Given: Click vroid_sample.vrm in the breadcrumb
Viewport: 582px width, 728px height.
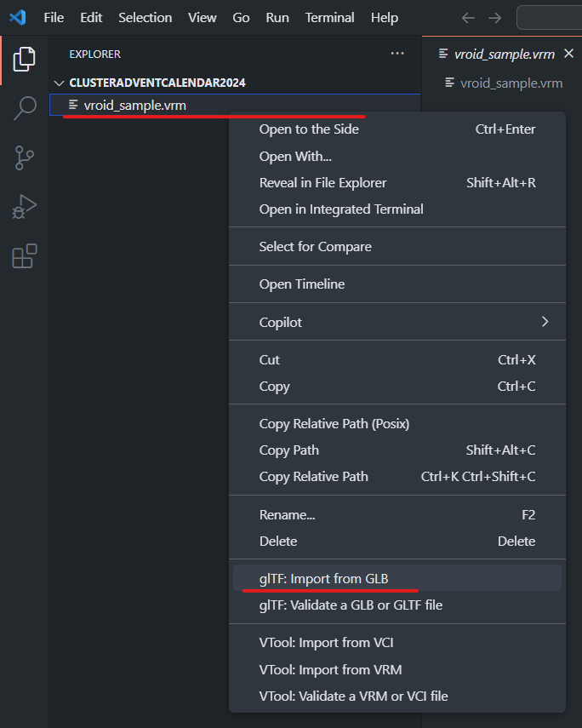Looking at the screenshot, I should pos(511,83).
